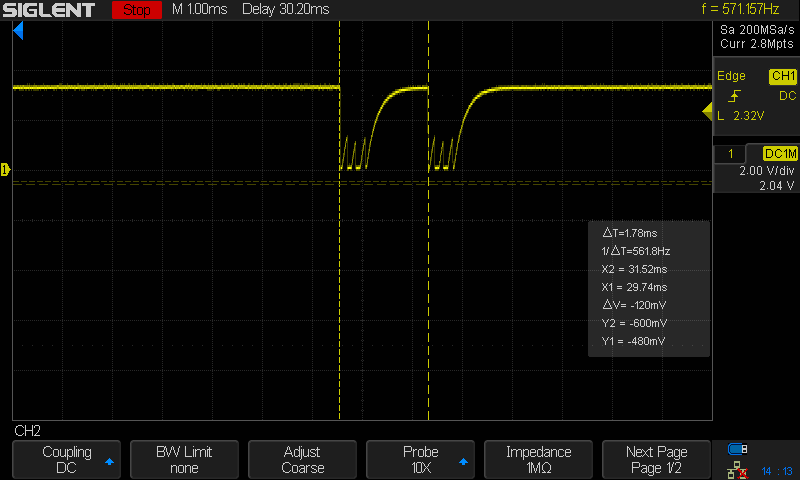The image size is (800, 480).
Task: Click the blue arrow on the Coupling softkey
Action: [x=109, y=462]
